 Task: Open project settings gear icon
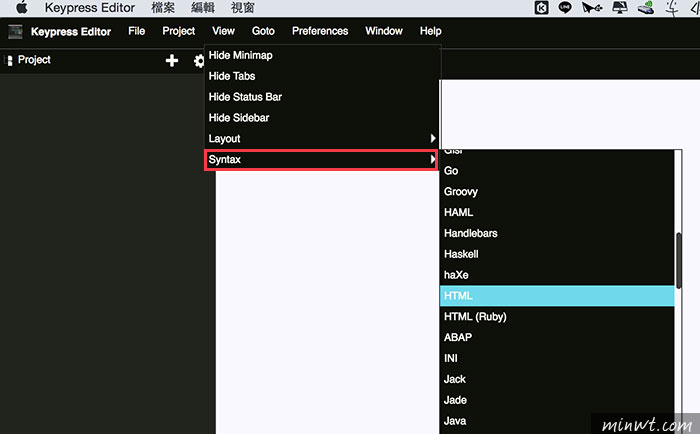pyautogui.click(x=199, y=61)
